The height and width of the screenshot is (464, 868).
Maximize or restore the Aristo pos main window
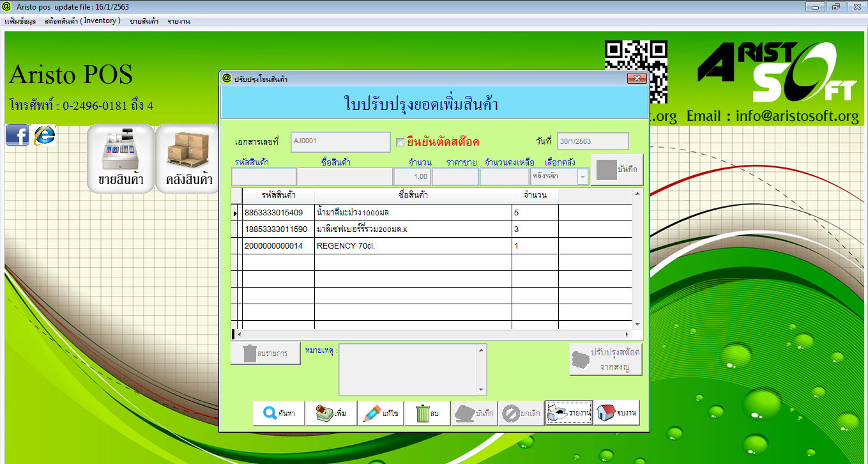coord(835,7)
